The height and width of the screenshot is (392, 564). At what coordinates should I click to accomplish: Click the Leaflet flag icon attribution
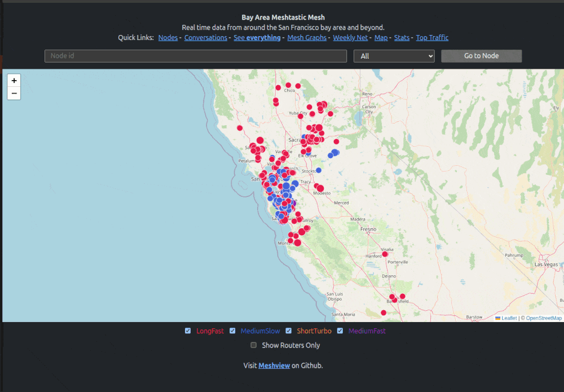[x=497, y=318]
